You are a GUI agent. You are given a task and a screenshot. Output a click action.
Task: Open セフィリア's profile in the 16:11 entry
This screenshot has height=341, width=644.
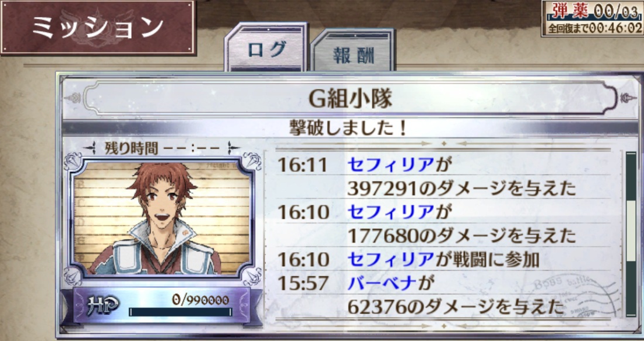tap(390, 166)
